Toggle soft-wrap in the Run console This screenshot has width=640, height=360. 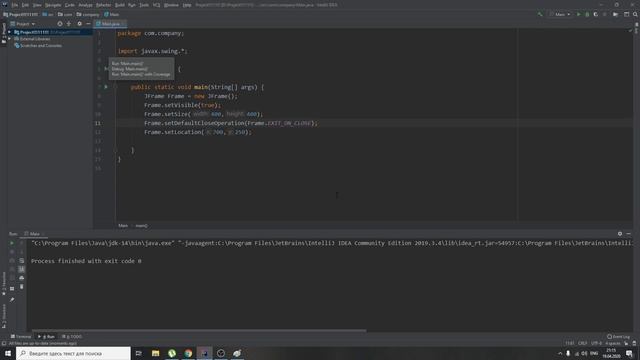point(22,260)
